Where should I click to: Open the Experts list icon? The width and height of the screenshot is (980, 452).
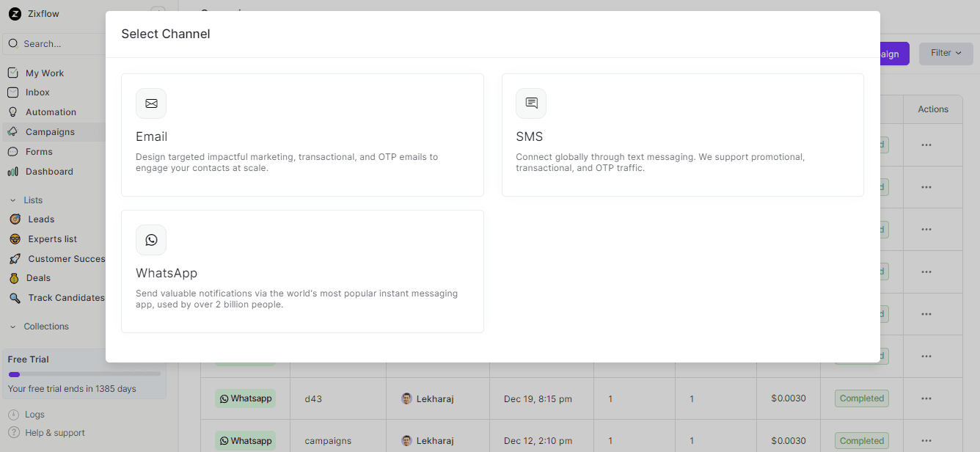[15, 238]
